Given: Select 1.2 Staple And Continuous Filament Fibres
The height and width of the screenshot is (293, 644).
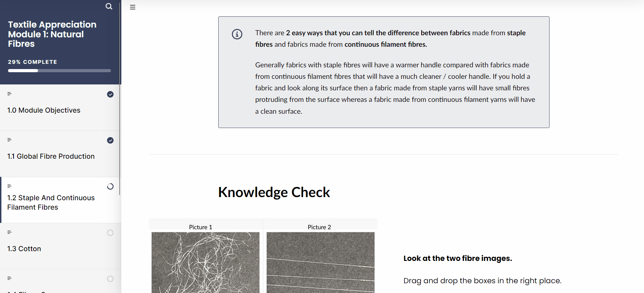Looking at the screenshot, I should [51, 202].
